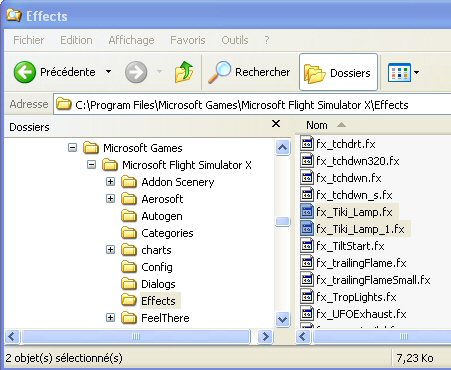Sort files by the Nom column header
Viewport: 451px width, 370px height.
pos(317,125)
